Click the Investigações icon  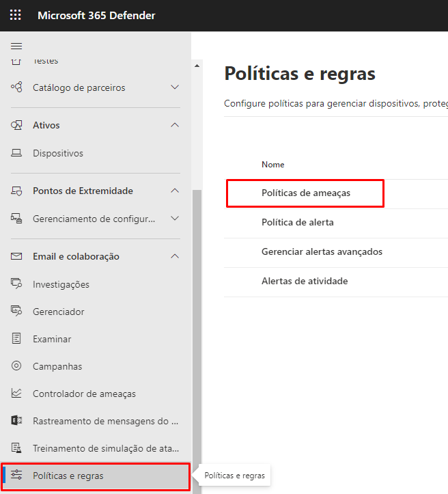click(16, 284)
